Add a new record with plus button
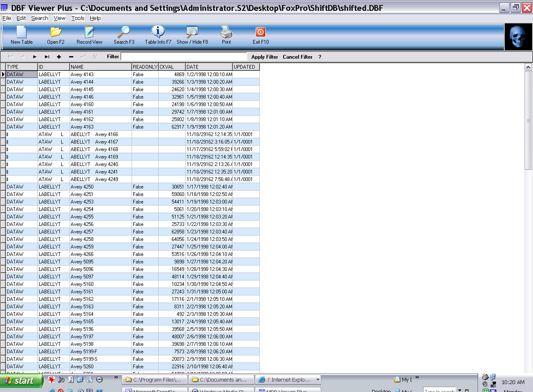 coord(59,57)
